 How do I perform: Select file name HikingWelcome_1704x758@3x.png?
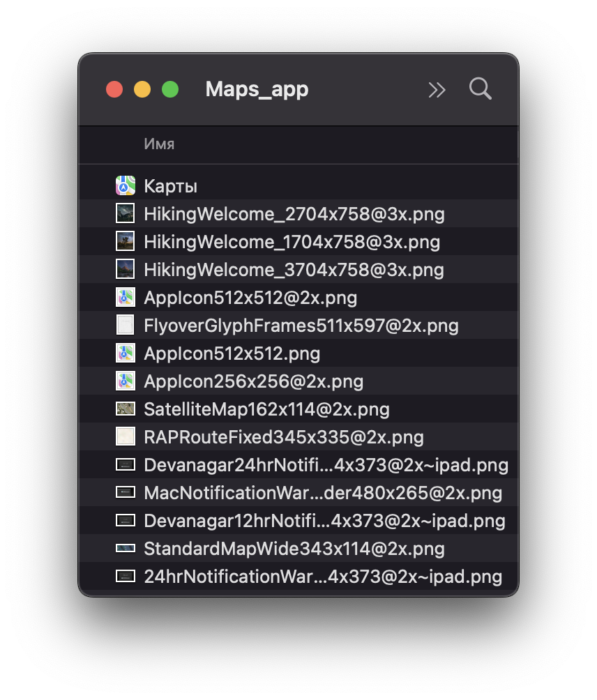(292, 242)
